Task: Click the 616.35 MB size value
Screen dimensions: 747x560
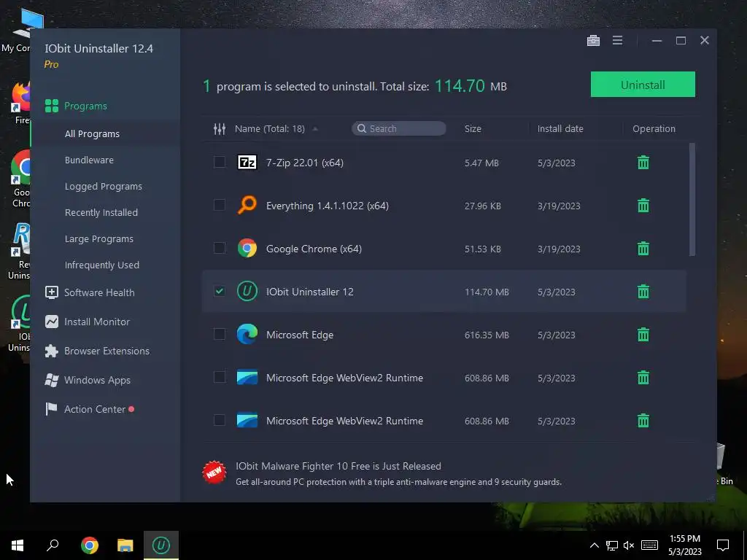Action: pos(487,335)
